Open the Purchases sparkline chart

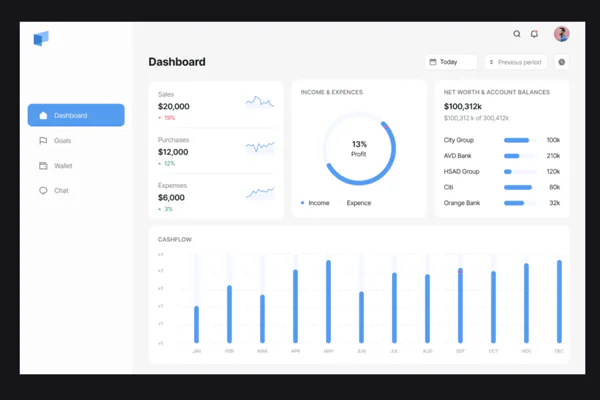pyautogui.click(x=260, y=147)
